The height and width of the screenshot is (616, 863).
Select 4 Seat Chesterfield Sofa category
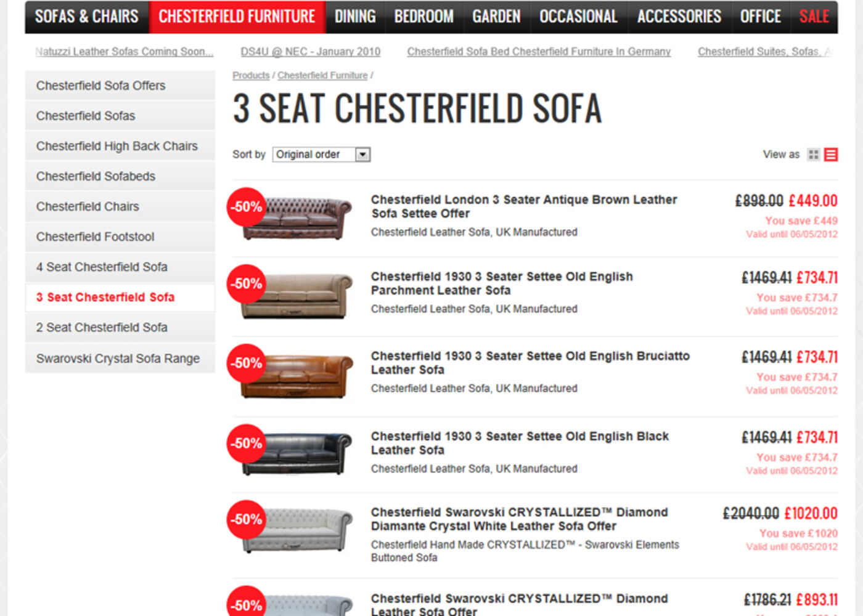coord(102,267)
